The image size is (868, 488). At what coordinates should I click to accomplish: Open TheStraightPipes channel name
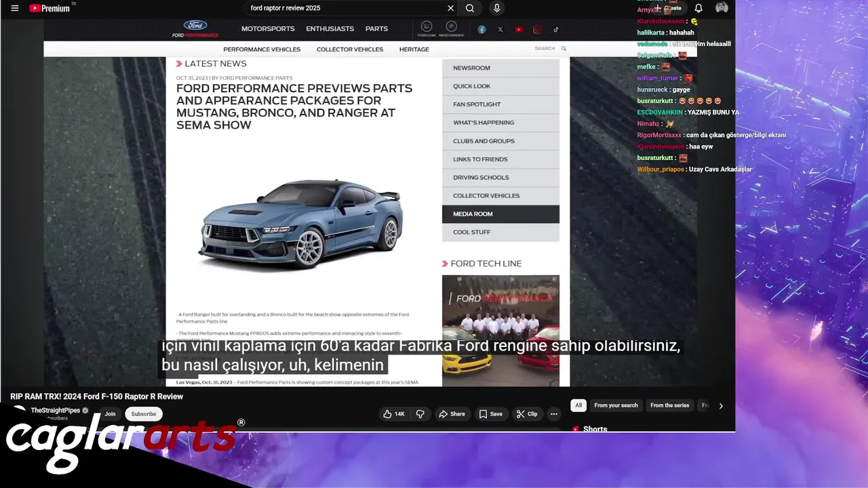[x=56, y=411]
